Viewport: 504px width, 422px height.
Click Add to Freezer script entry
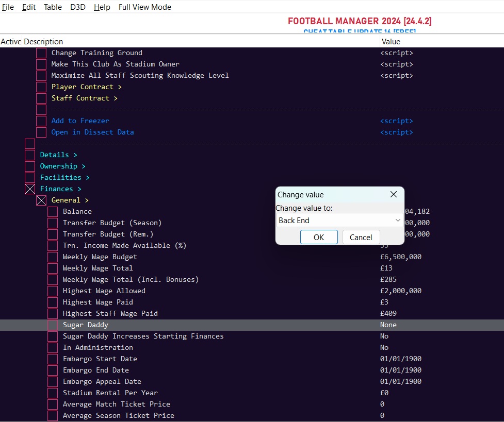[x=80, y=121]
